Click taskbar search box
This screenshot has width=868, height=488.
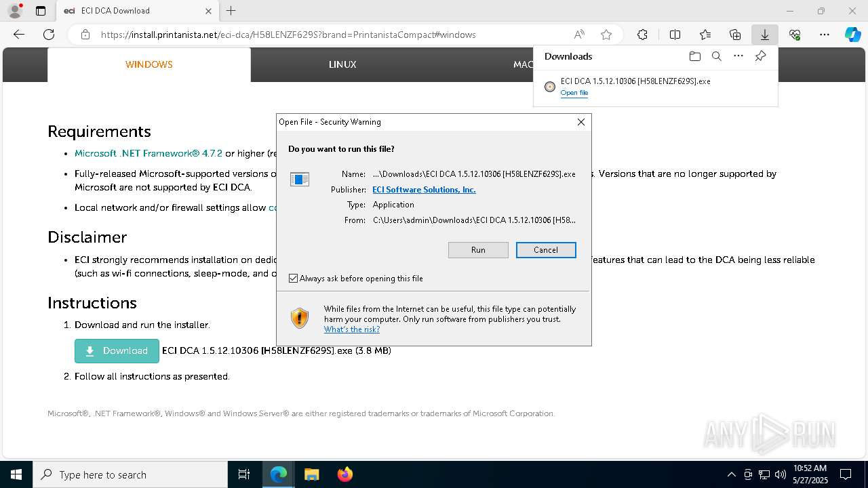point(130,474)
